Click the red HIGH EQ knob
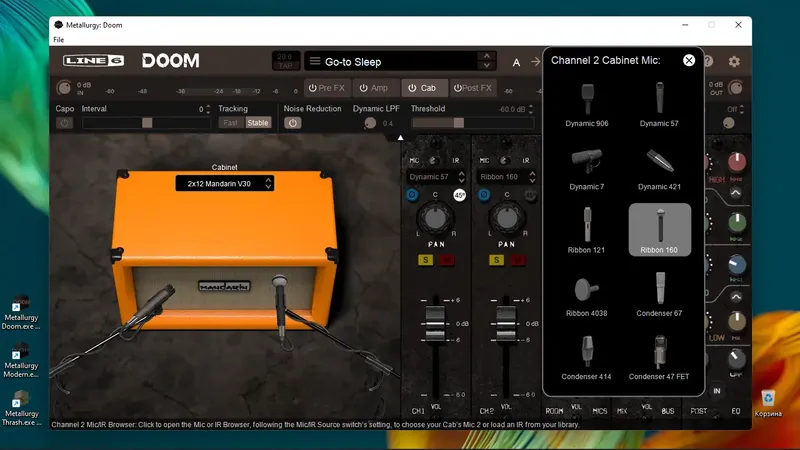800x450 pixels. (737, 162)
